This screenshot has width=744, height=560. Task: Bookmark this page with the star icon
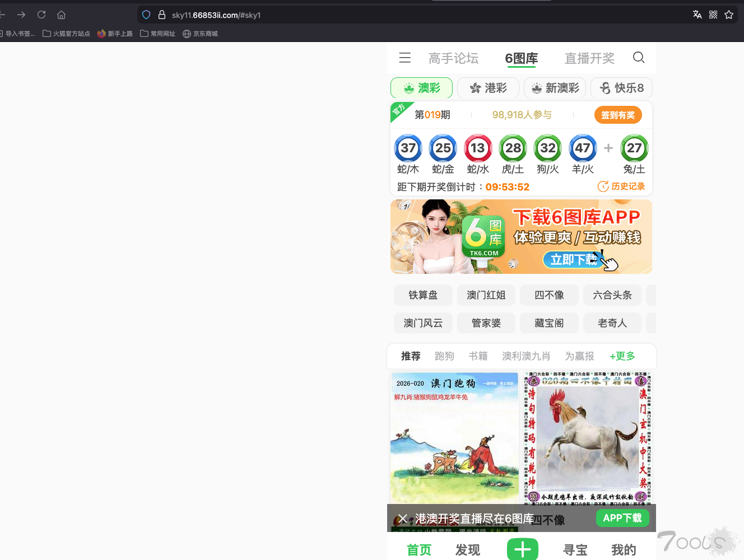[729, 15]
